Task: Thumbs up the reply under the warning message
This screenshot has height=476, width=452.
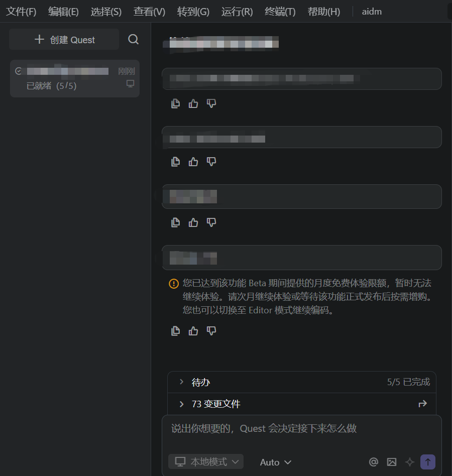Action: click(193, 331)
